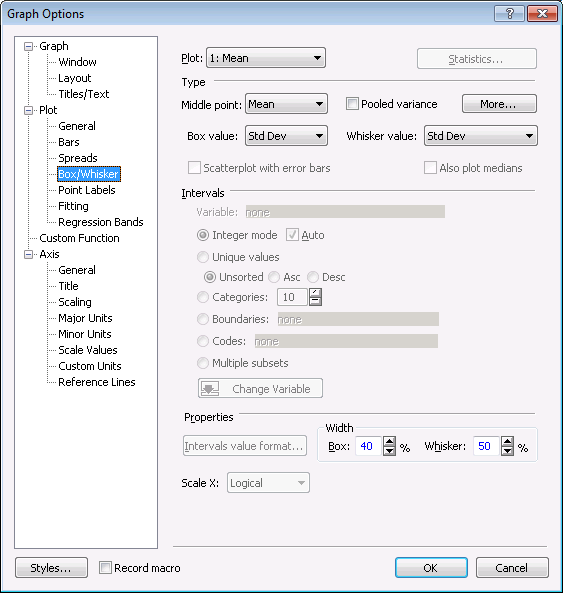
Task: Open the Point Labels tree item
Action: click(x=87, y=190)
